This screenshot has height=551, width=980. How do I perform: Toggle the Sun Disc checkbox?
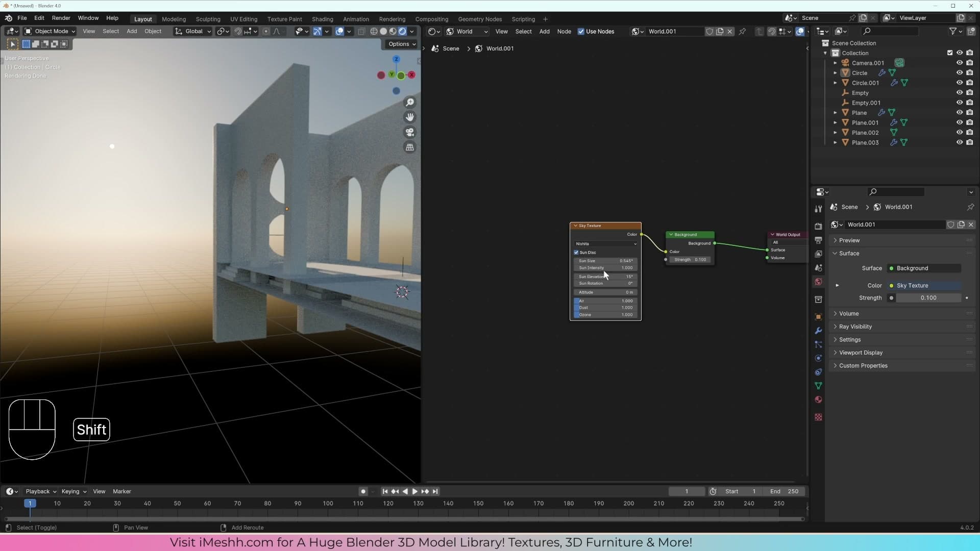(x=576, y=253)
